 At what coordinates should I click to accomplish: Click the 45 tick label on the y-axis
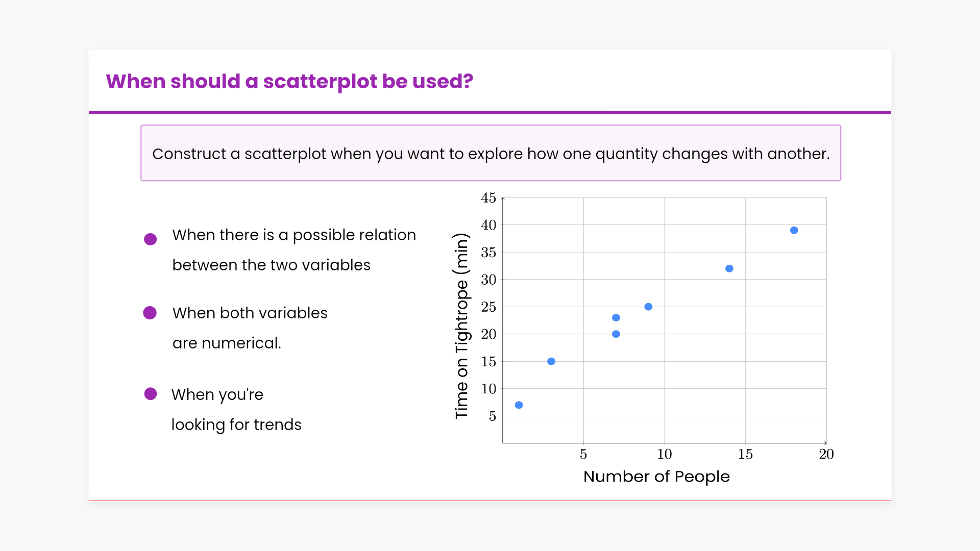point(488,198)
